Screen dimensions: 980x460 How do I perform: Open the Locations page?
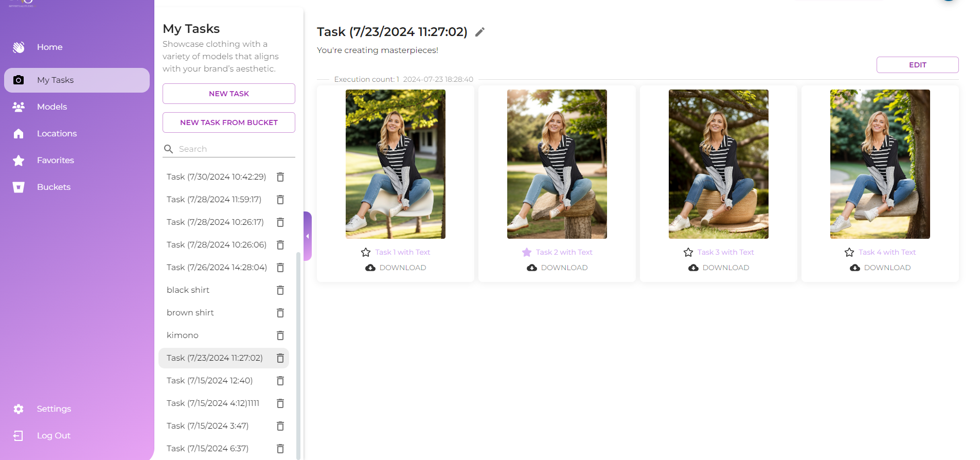(x=57, y=134)
